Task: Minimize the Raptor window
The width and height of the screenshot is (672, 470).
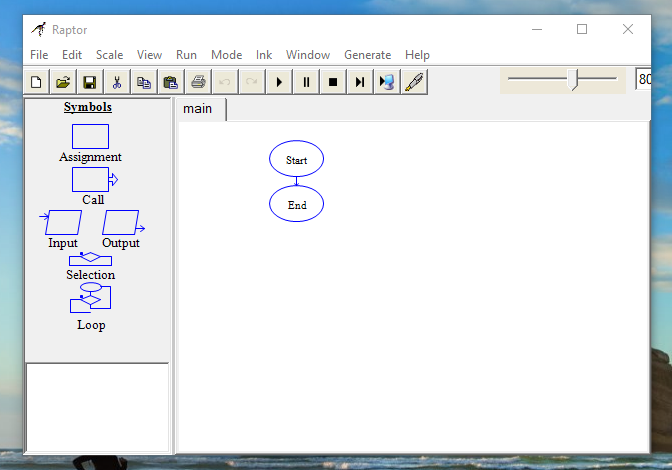Action: pos(537,29)
